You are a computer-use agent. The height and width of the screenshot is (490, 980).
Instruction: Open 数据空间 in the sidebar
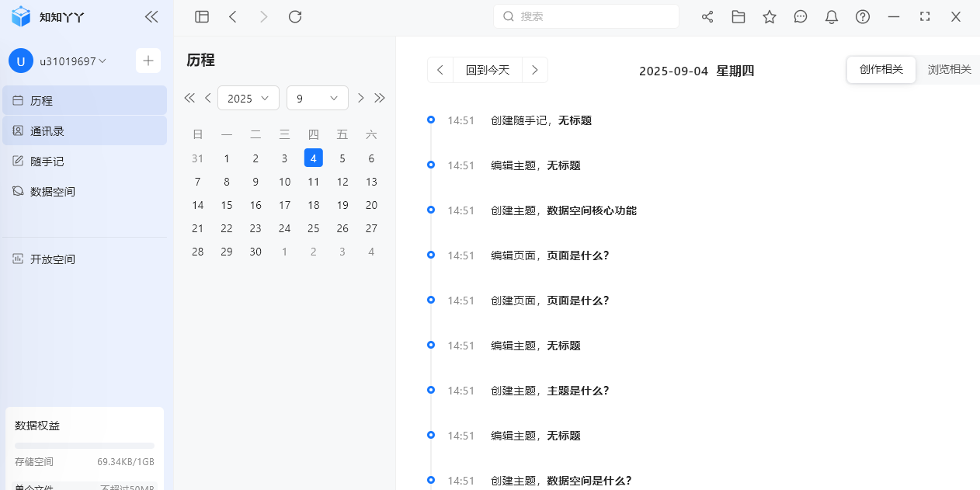click(53, 192)
